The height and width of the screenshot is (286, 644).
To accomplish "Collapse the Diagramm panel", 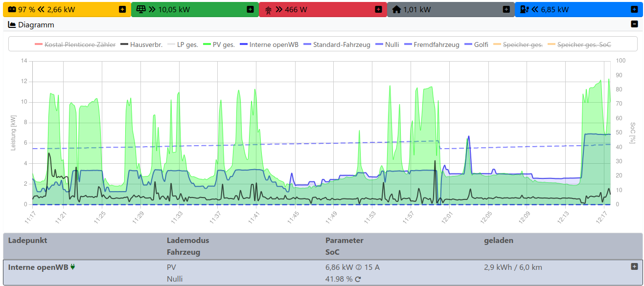I will [634, 24].
